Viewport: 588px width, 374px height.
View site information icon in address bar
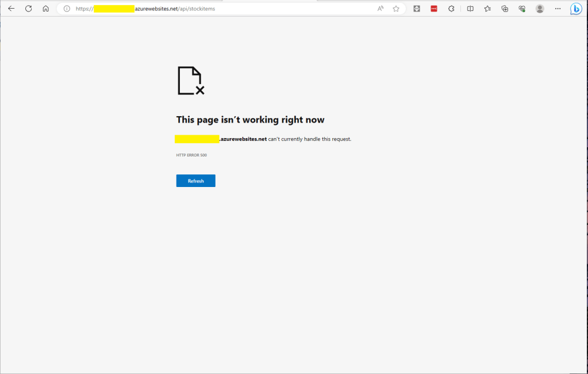pos(67,9)
